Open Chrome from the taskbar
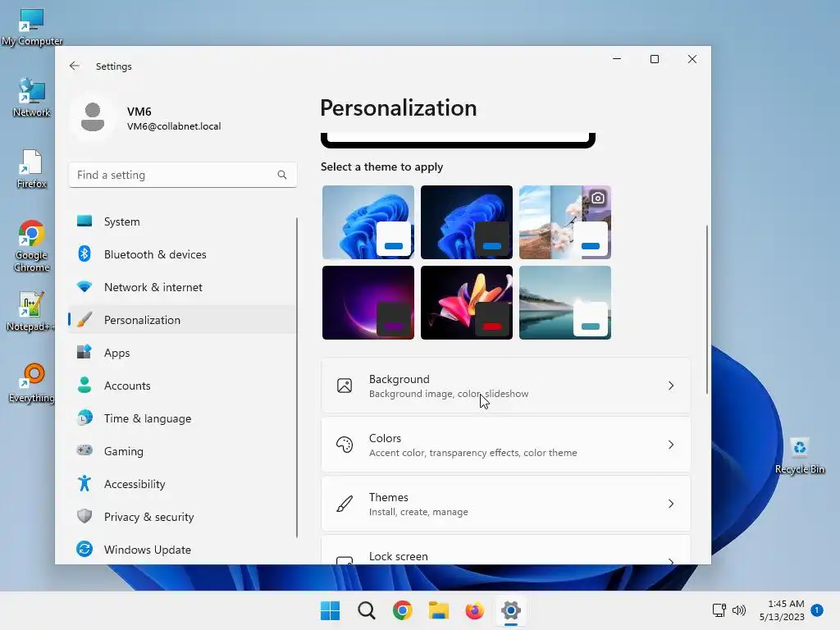This screenshot has width=840, height=630. tap(402, 610)
